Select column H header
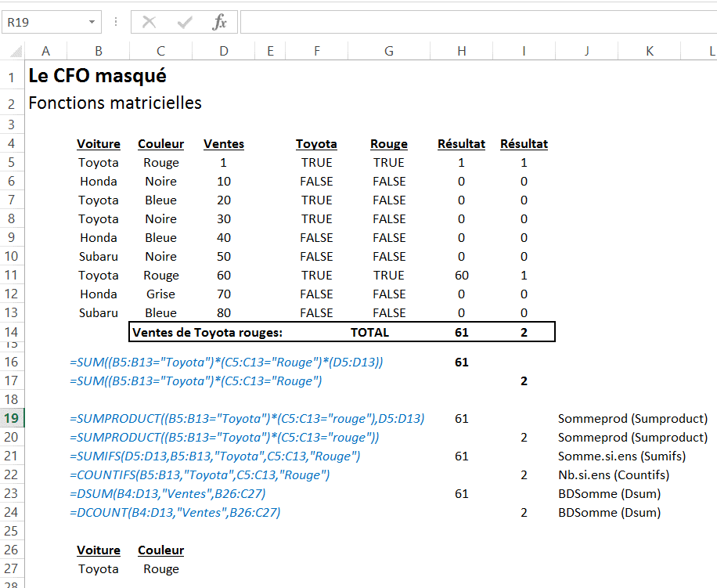Screen dimensions: 717x588 point(461,52)
